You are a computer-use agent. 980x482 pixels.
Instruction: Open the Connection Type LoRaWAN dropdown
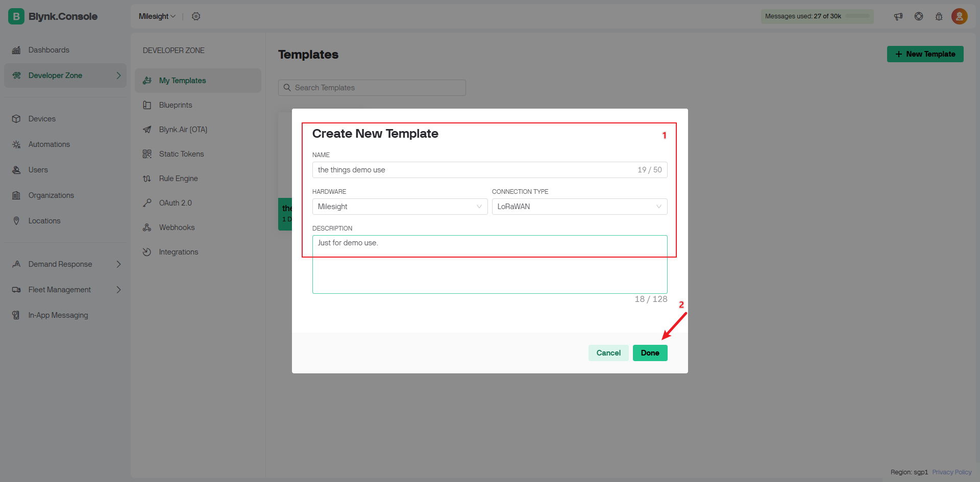coord(579,207)
